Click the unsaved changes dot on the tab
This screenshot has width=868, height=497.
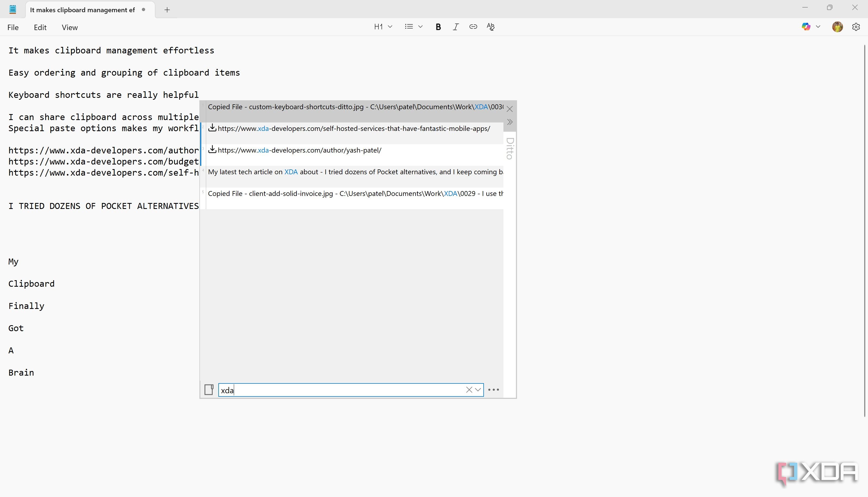(143, 9)
